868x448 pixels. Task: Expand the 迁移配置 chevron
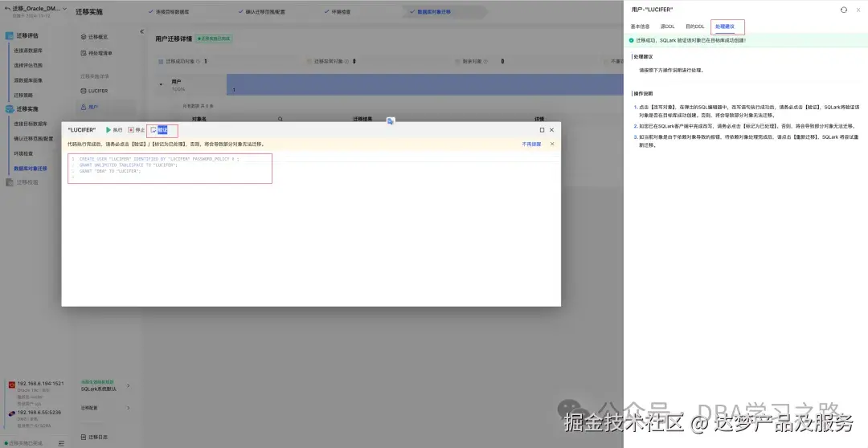pyautogui.click(x=129, y=408)
